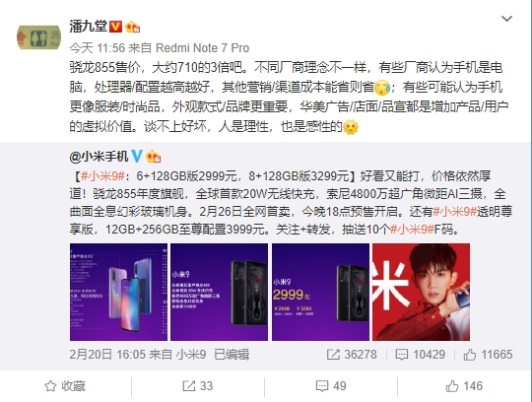Open the @小米手机 account link

pos(99,157)
